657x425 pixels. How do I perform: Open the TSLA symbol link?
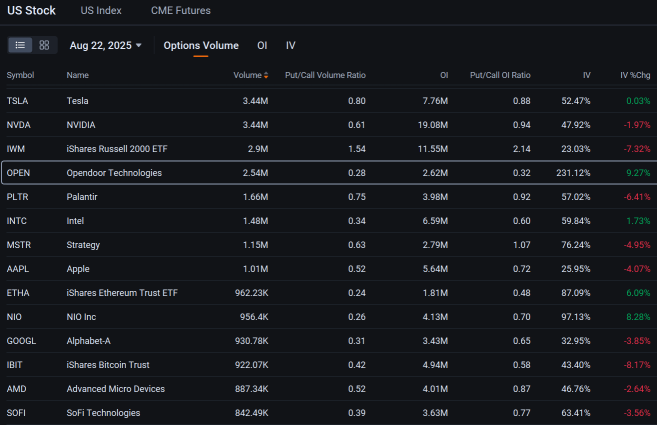pos(17,101)
